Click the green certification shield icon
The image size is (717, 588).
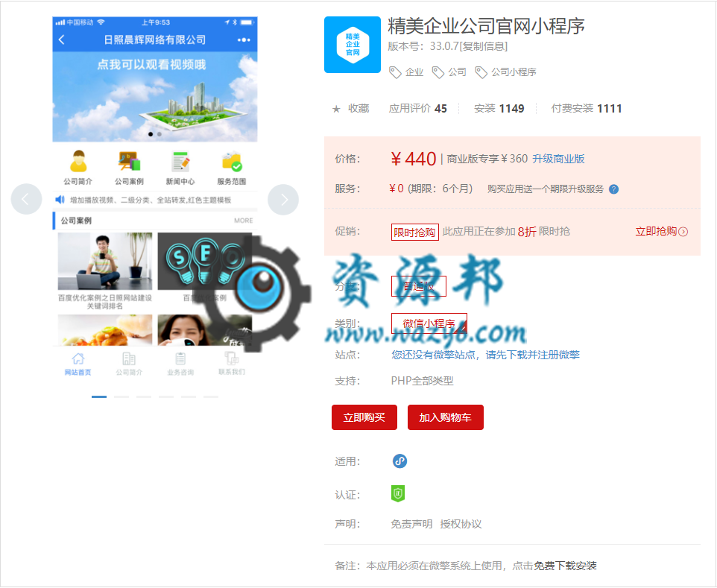coord(398,494)
